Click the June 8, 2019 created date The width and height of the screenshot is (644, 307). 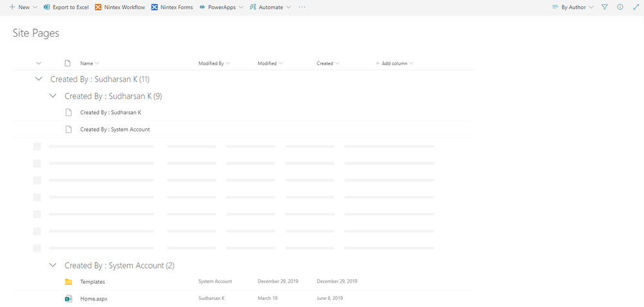(x=330, y=299)
